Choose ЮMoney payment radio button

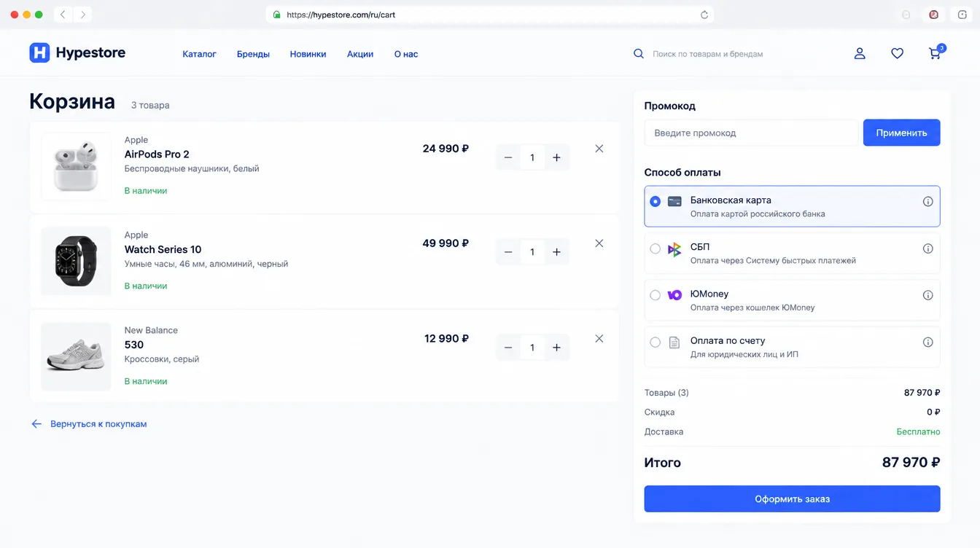point(655,295)
